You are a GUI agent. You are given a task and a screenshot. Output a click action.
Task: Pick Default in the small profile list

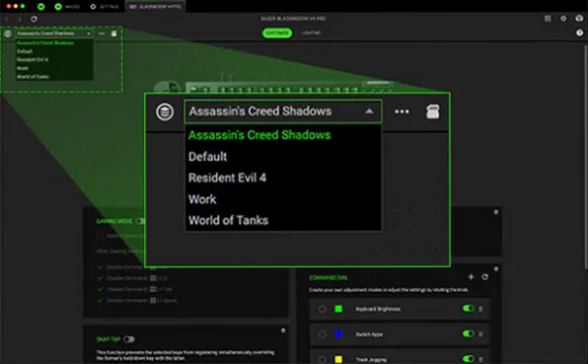pyautogui.click(x=25, y=51)
